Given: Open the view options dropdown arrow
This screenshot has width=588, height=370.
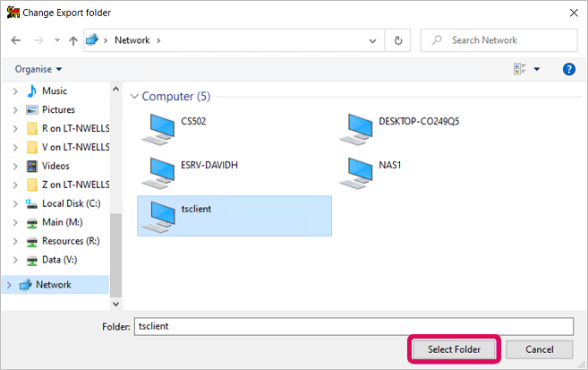Looking at the screenshot, I should coord(537,69).
